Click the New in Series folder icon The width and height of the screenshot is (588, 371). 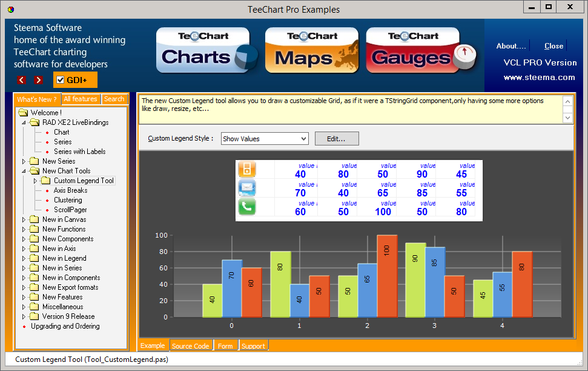click(x=34, y=268)
